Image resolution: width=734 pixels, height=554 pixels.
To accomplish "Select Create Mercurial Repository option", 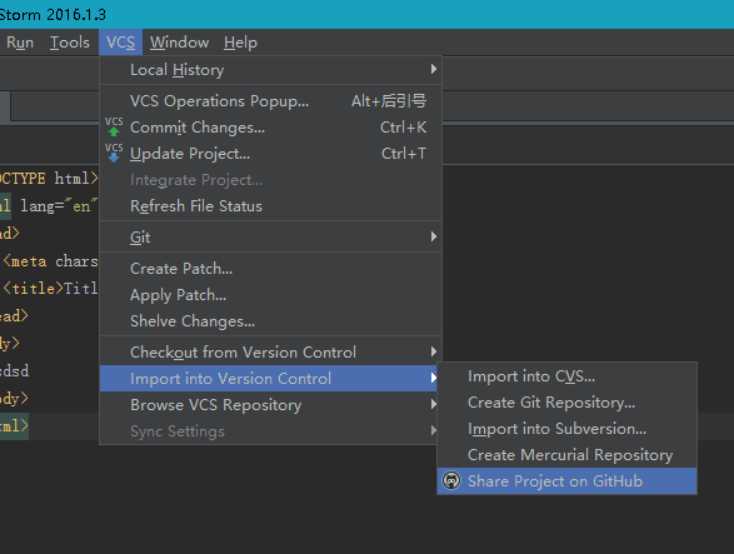I will click(567, 455).
